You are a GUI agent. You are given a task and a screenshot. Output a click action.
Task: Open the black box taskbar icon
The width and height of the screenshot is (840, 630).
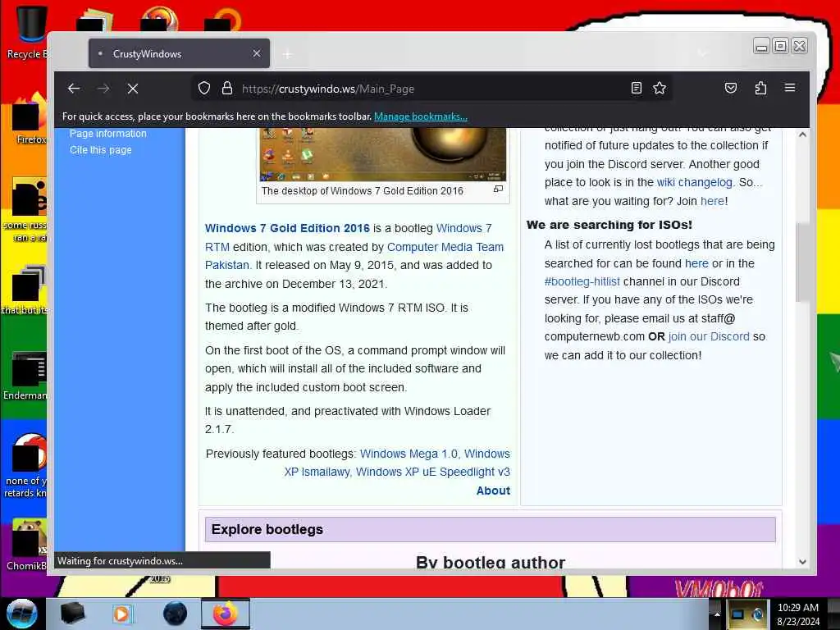pos(72,614)
